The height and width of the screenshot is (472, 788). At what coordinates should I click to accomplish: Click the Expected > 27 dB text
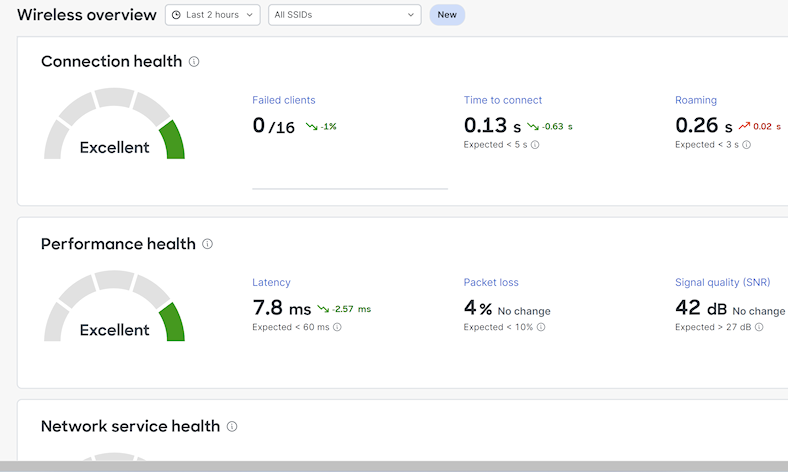point(713,327)
